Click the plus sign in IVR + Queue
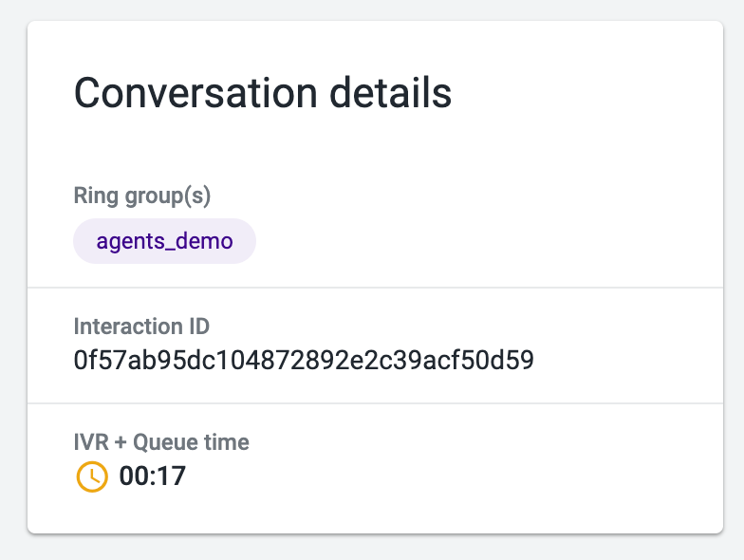 121,442
